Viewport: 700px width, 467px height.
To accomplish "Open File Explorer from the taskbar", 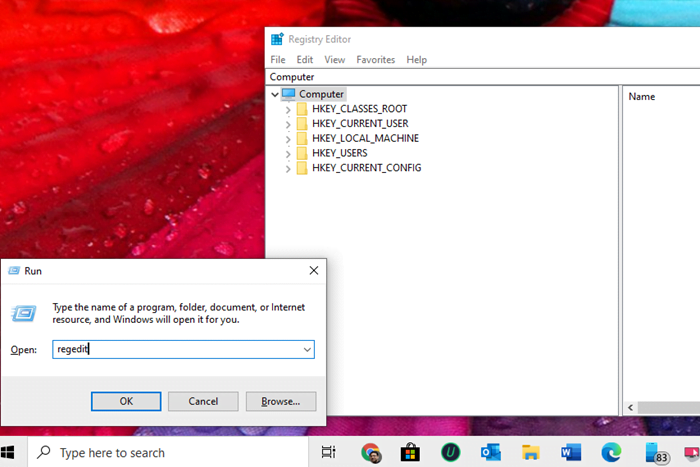I will (x=530, y=453).
